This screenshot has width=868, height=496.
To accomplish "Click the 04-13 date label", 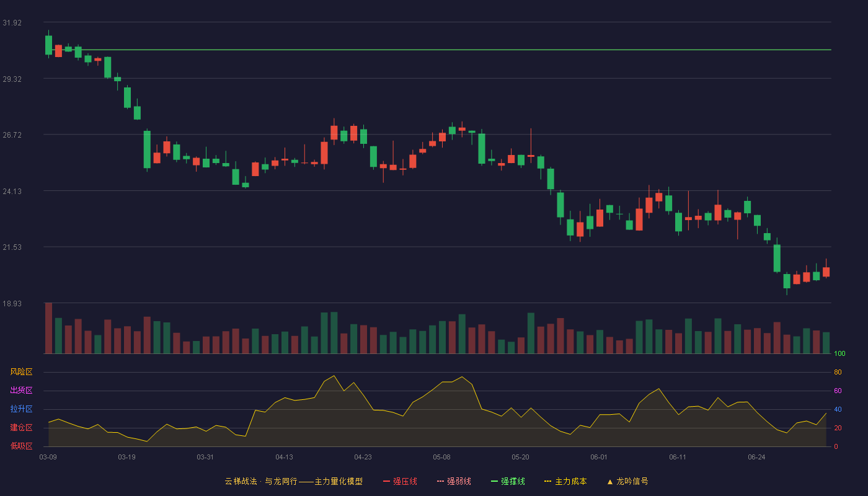I will tap(284, 457).
